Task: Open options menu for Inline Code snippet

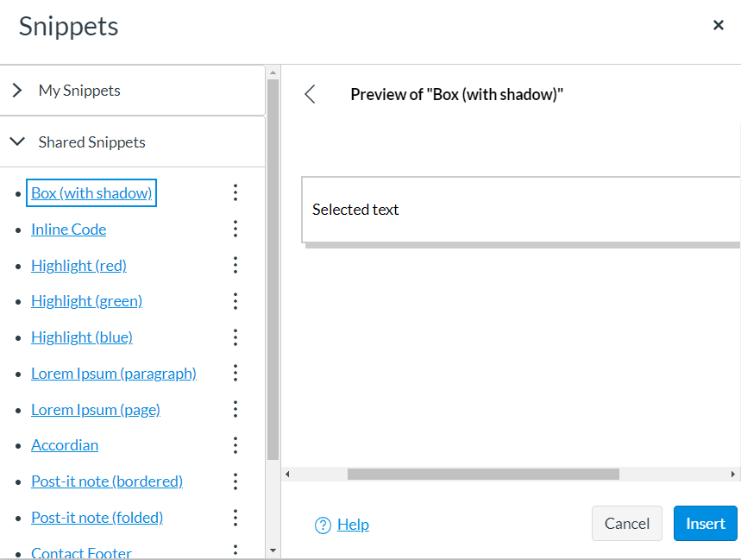Action: coord(235,230)
